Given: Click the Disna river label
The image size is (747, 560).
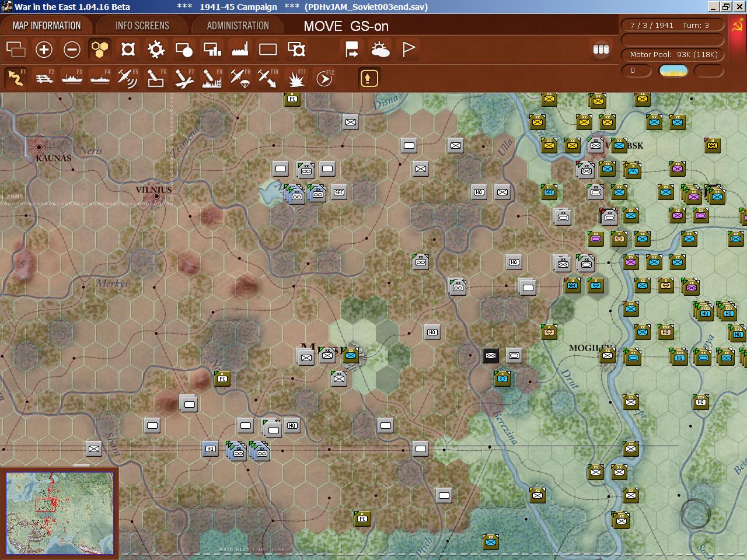Looking at the screenshot, I should [386, 102].
